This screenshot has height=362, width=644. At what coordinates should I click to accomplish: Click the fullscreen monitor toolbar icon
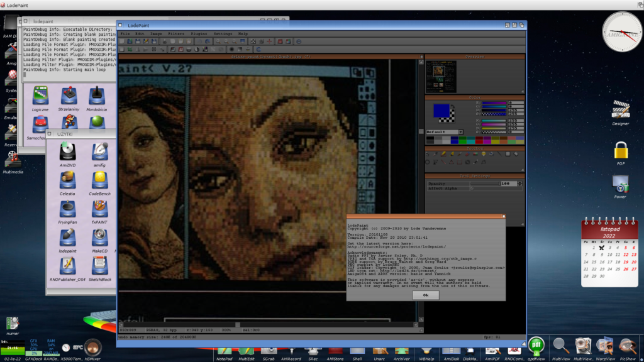point(242,41)
